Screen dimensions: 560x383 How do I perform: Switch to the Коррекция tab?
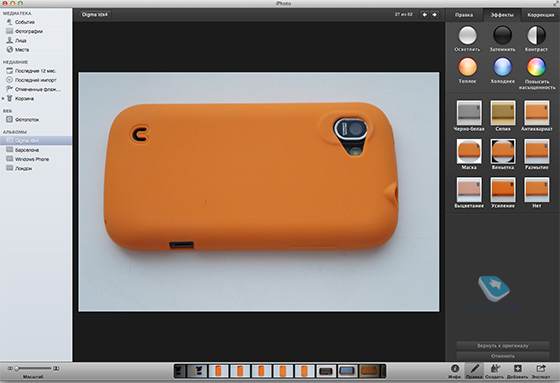pos(541,15)
